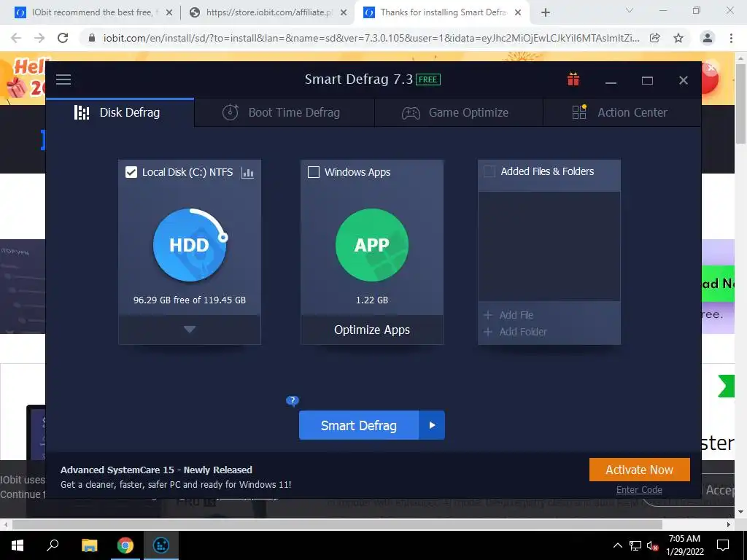The width and height of the screenshot is (747, 560).
Task: Check the Added Files & Folders checkbox
Action: pos(489,171)
